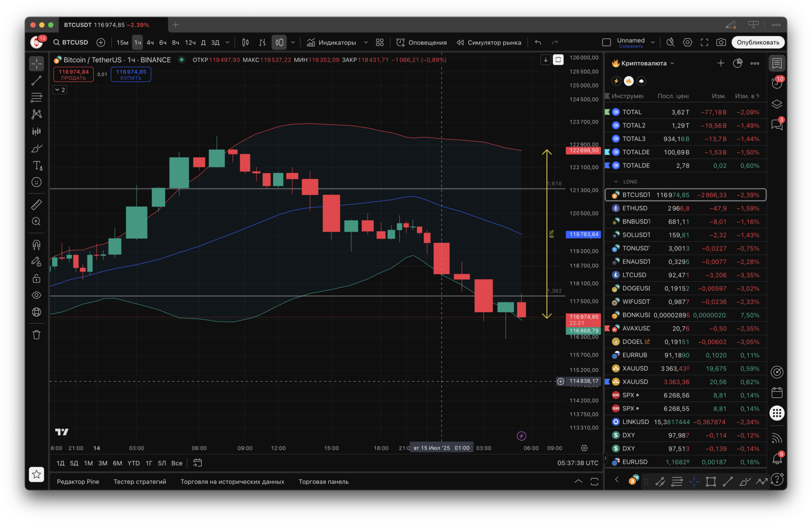The image size is (812, 523).
Task: Select the crosshair cursor tool in the left toolbar
Action: [x=37, y=64]
